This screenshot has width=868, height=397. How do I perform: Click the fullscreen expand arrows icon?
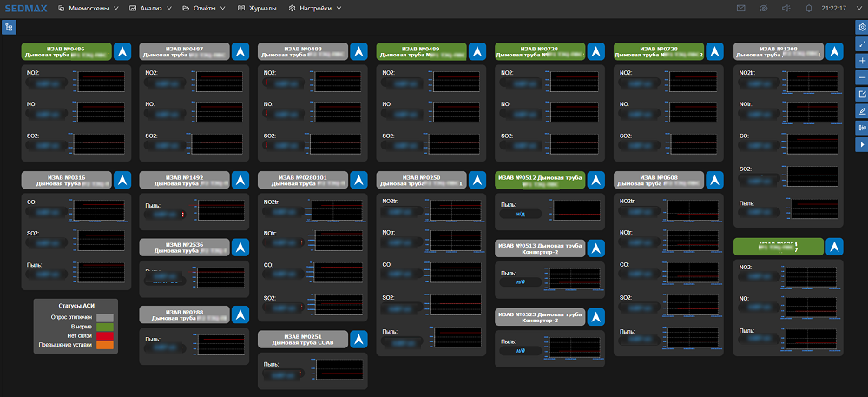(861, 44)
